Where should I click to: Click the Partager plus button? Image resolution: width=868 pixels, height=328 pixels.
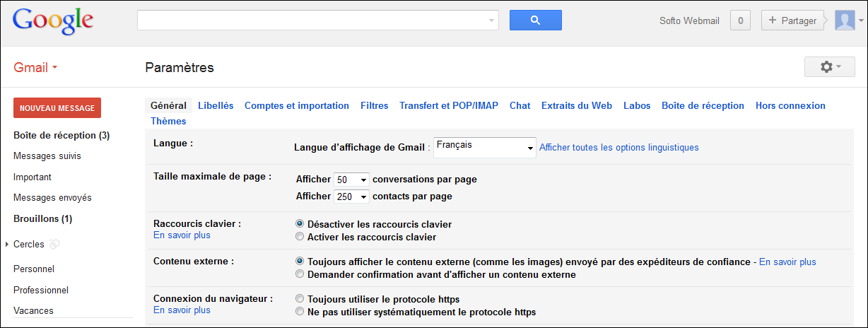792,20
